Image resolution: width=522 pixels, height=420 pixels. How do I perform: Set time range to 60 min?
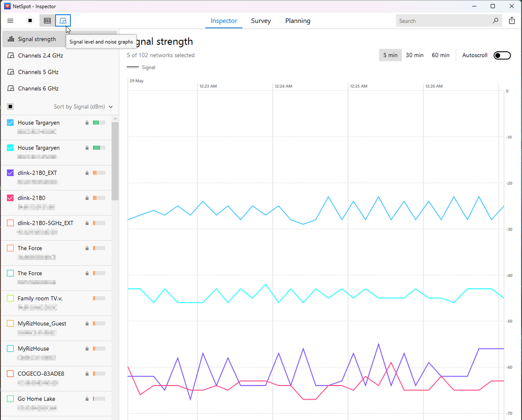click(x=440, y=55)
